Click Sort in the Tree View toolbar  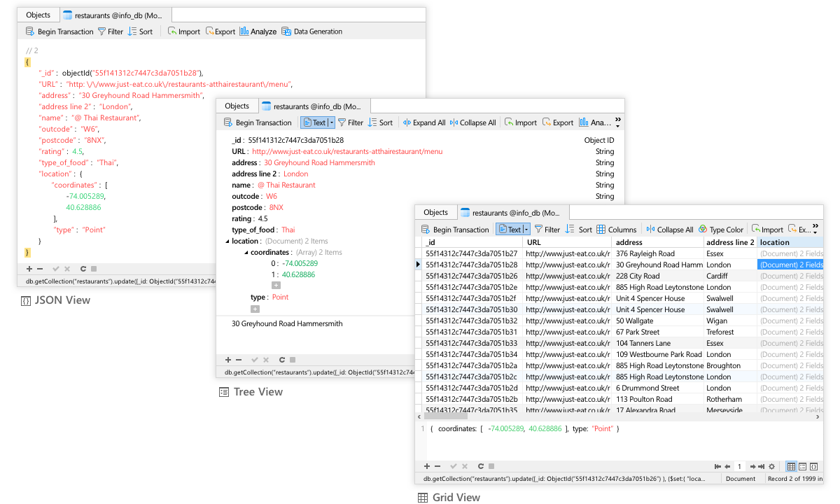(380, 122)
